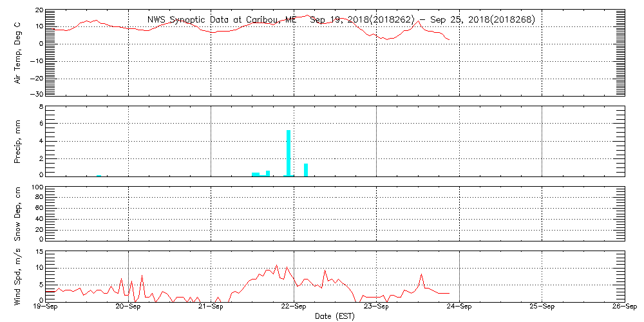Click the '15' wind speed axis value
Screen dimensions: 644x322
tap(39, 252)
